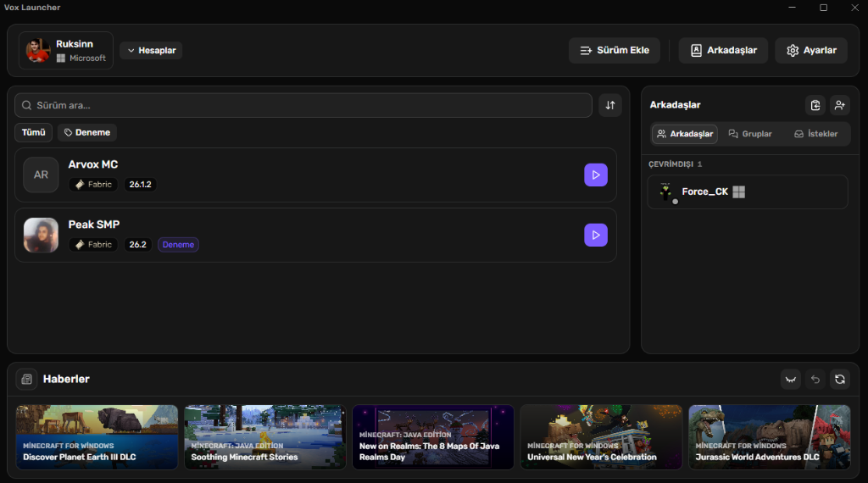The height and width of the screenshot is (483, 868).
Task: Click the Fabric badge on Peak SMP
Action: (x=93, y=245)
